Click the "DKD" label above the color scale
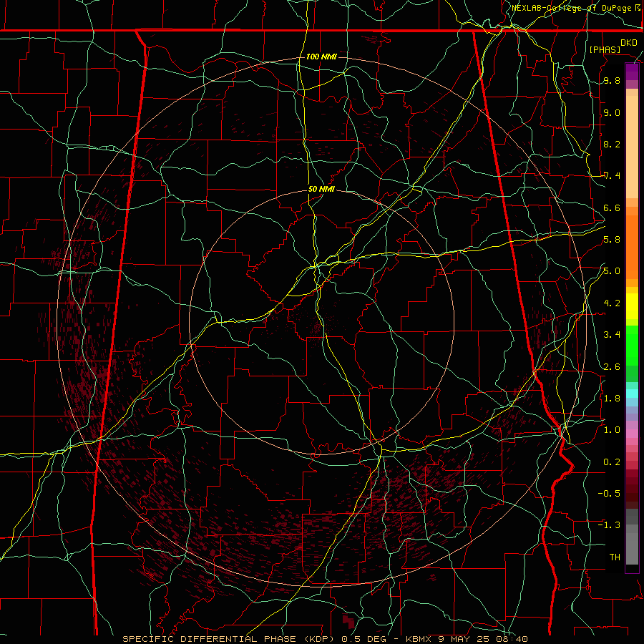The width and height of the screenshot is (644, 644). 629,43
